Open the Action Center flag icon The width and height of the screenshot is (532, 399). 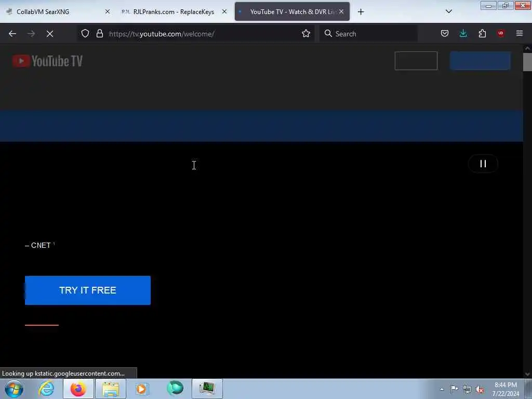pyautogui.click(x=454, y=389)
